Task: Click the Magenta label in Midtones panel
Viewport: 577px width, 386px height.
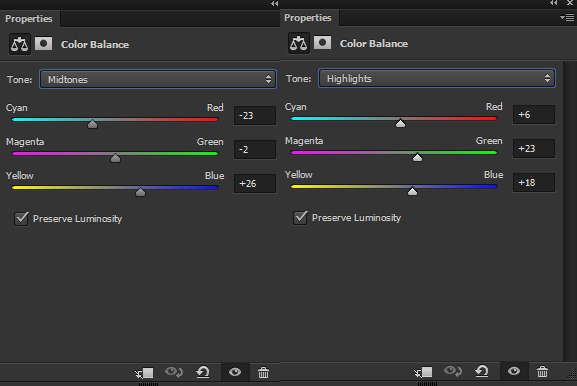Action: pyautogui.click(x=25, y=142)
